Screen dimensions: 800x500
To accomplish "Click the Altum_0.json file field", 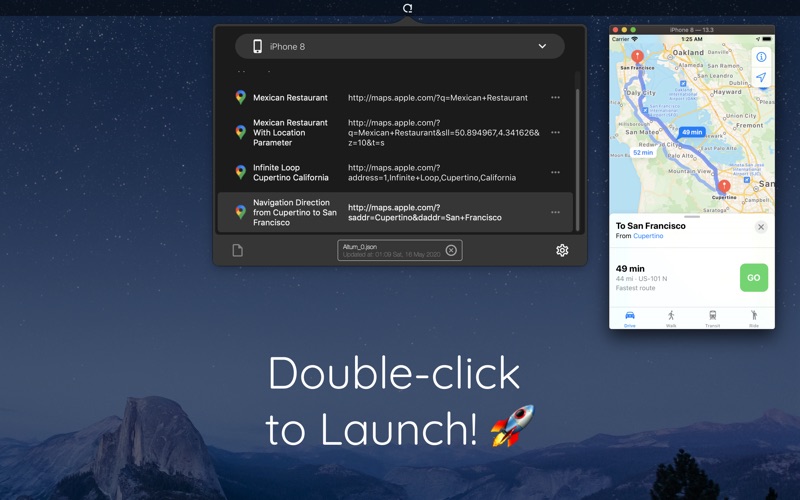I will (399, 251).
